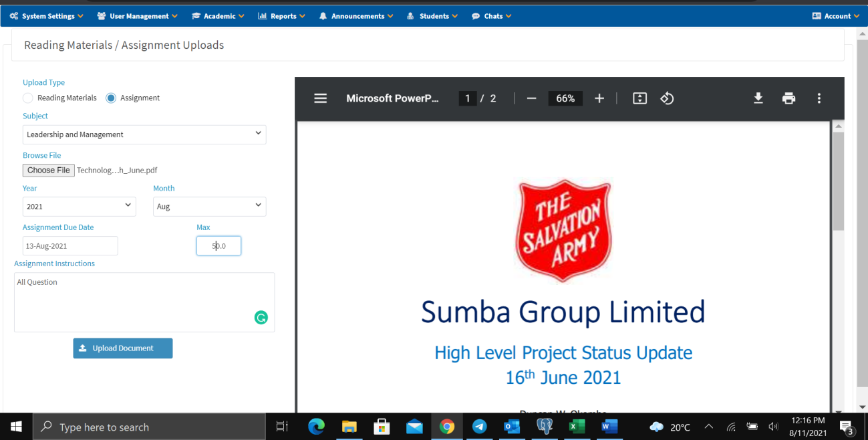Open the Subject dropdown
This screenshot has height=440, width=868.
pos(144,134)
